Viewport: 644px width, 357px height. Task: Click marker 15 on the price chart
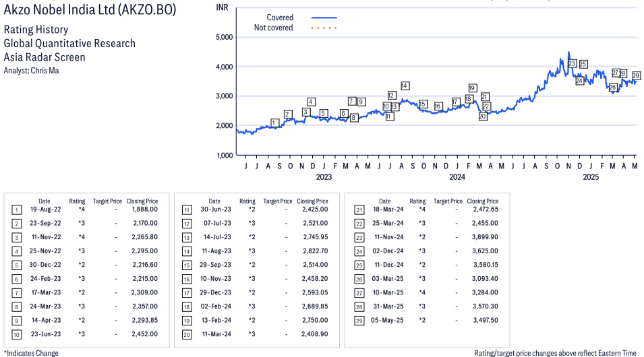pos(423,104)
